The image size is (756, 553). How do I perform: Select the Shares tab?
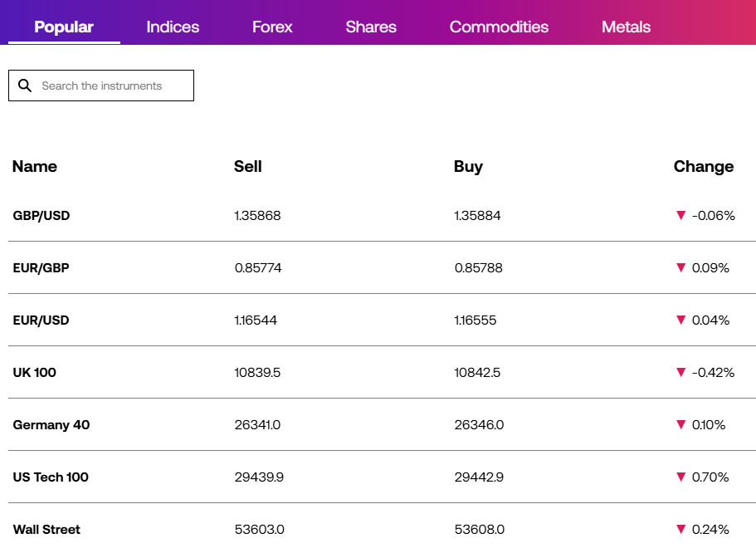coord(371,27)
